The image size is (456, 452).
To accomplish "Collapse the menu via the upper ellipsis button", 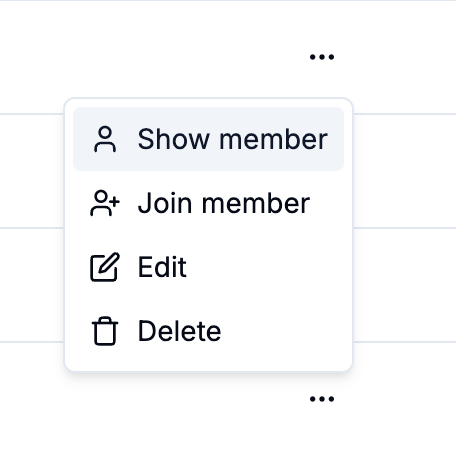I will tap(322, 57).
